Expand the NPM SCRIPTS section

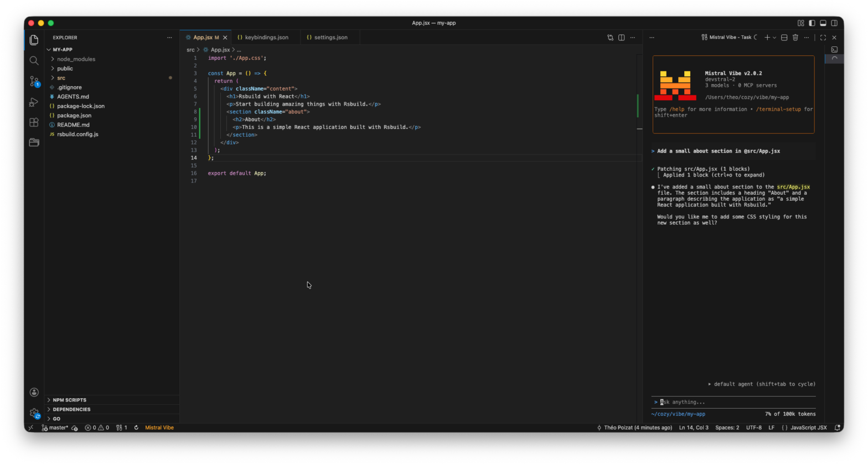(69, 400)
